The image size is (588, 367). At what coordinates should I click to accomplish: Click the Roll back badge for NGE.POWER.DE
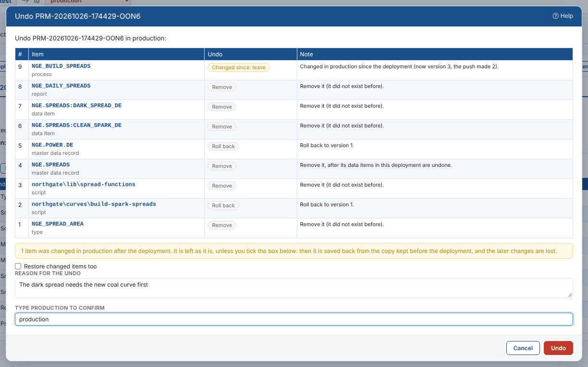pyautogui.click(x=223, y=146)
